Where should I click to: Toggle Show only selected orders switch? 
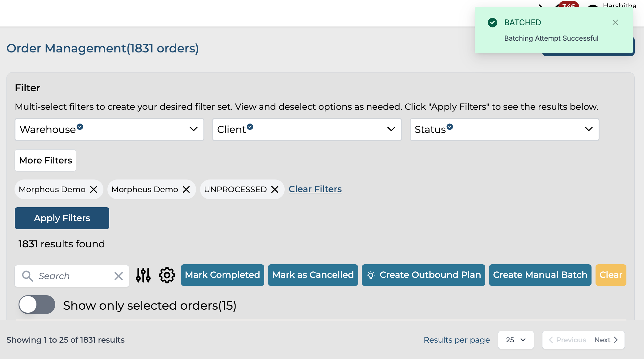(37, 305)
